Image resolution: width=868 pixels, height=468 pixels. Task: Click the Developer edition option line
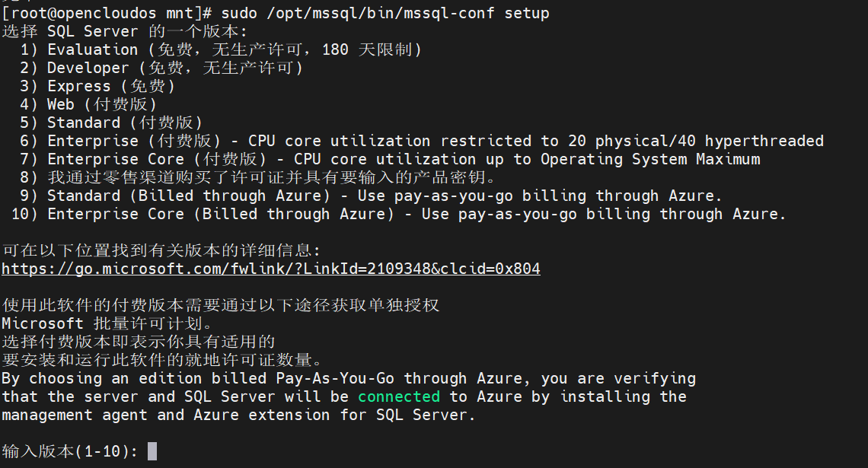click(x=161, y=68)
